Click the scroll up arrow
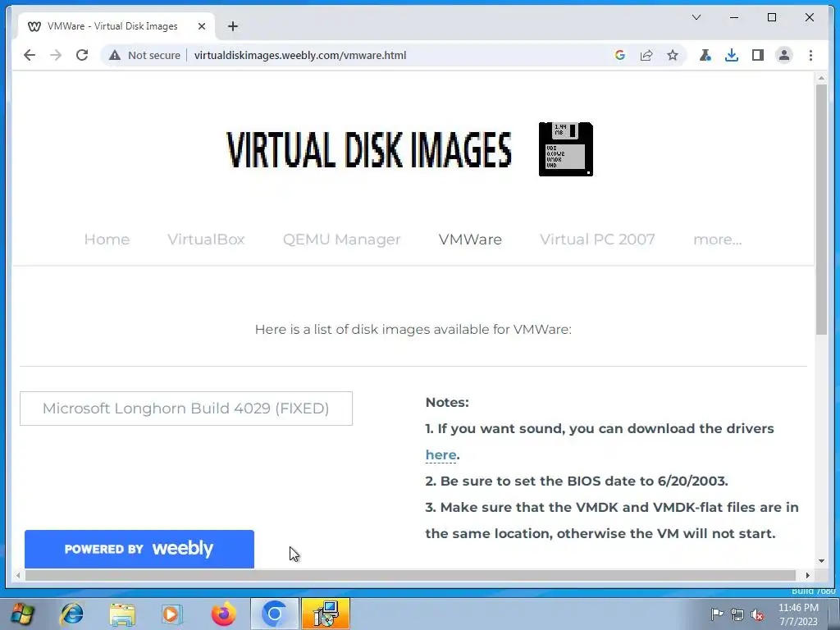Image resolution: width=840 pixels, height=630 pixels. click(821, 78)
